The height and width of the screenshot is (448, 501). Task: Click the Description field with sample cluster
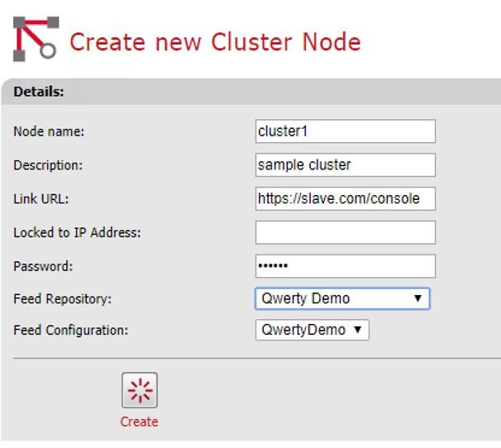(x=345, y=165)
